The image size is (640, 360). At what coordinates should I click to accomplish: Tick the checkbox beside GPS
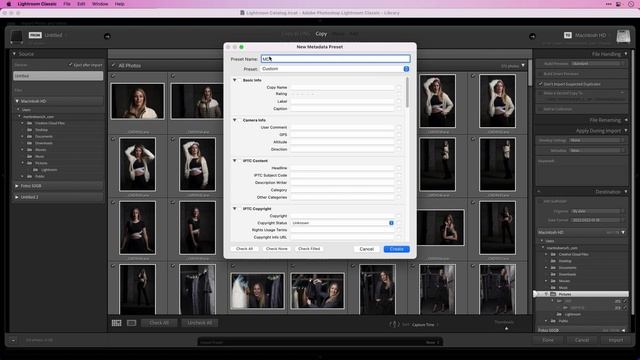[399, 135]
